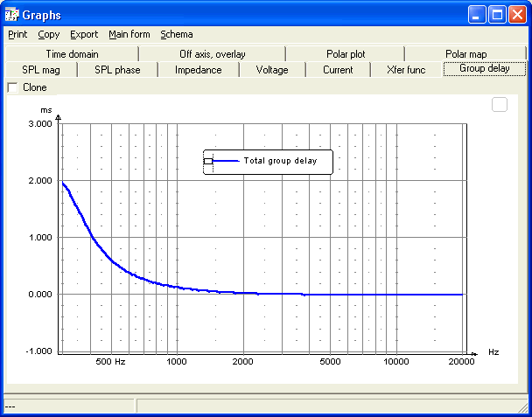The image size is (532, 417).
Task: Minimize the Graphs window
Action: point(477,15)
